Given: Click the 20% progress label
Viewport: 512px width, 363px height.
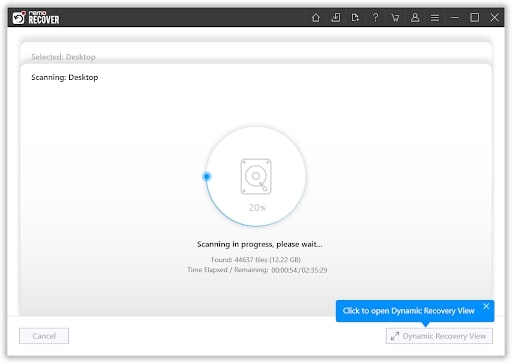Looking at the screenshot, I should [257, 208].
